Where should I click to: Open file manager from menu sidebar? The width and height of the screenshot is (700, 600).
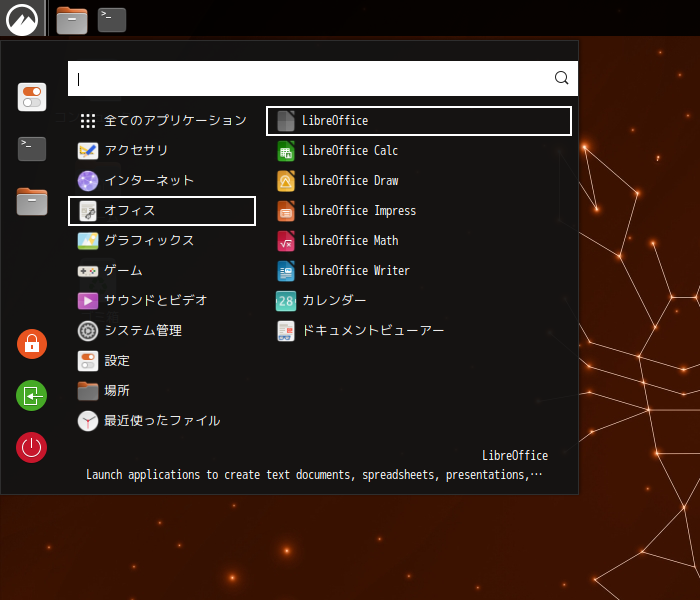32,201
